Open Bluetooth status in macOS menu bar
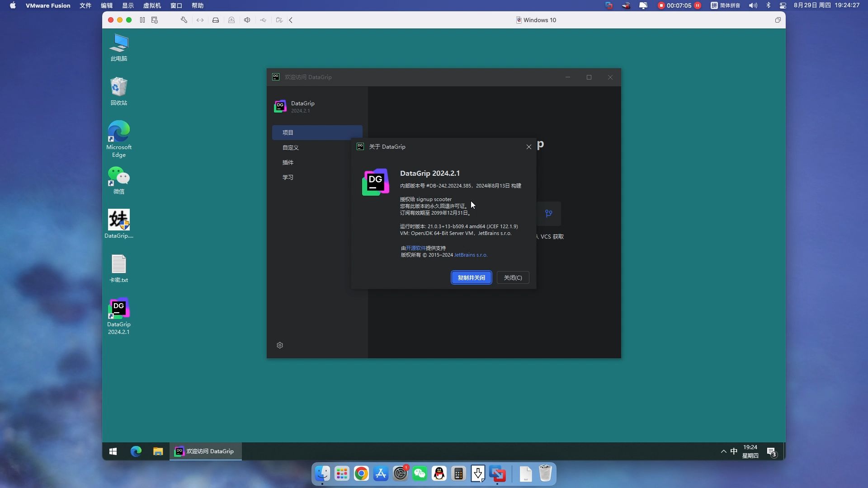 (x=768, y=5)
